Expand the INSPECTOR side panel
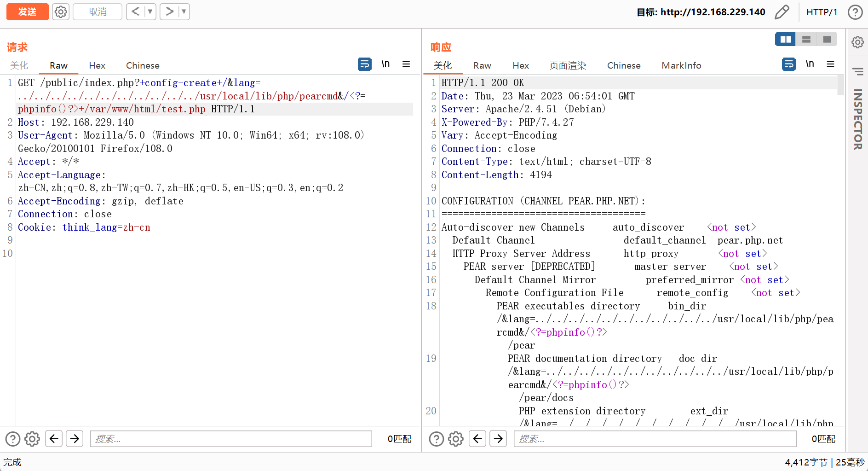868x471 pixels. click(x=857, y=119)
